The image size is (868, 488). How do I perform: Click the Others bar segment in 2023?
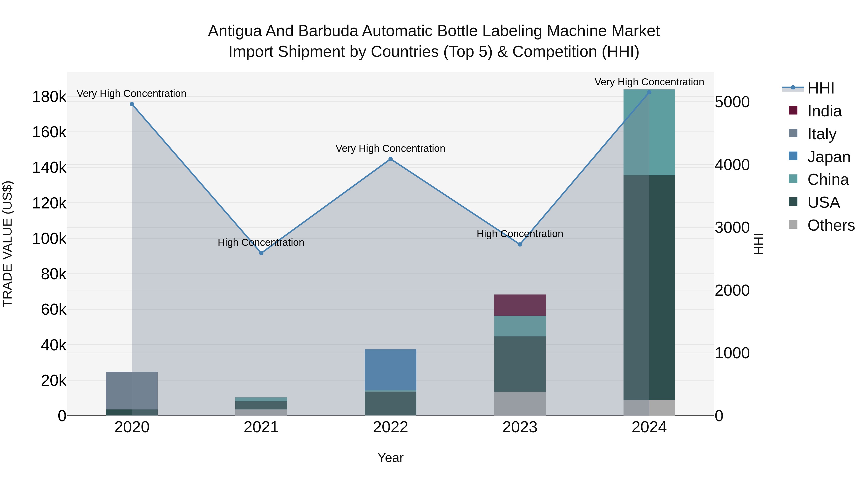coord(520,404)
